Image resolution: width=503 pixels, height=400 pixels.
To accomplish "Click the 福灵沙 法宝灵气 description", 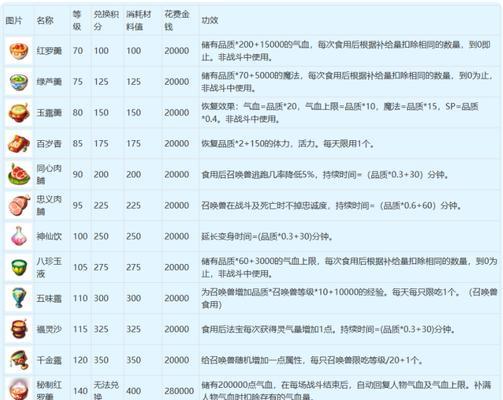I will [328, 329].
